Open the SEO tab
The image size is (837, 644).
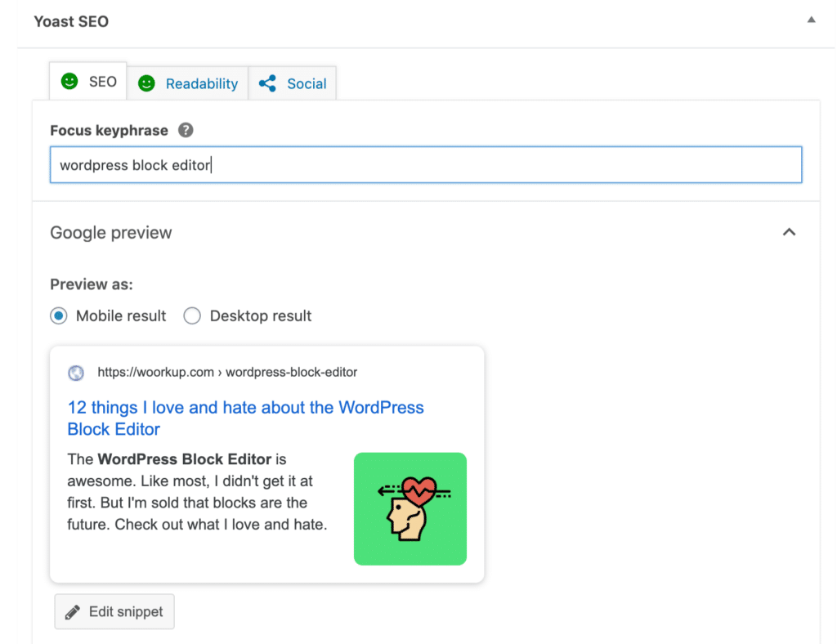(x=88, y=81)
